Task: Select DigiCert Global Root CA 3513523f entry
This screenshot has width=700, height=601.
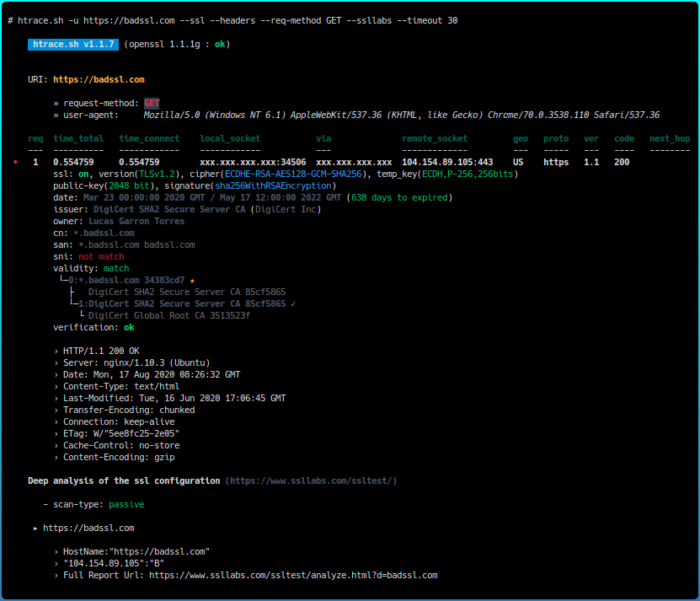Action: [169, 315]
